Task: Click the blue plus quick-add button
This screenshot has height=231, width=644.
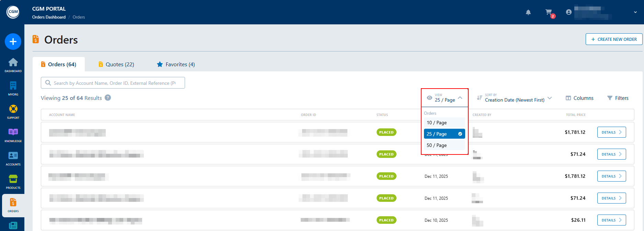Action: click(x=13, y=42)
